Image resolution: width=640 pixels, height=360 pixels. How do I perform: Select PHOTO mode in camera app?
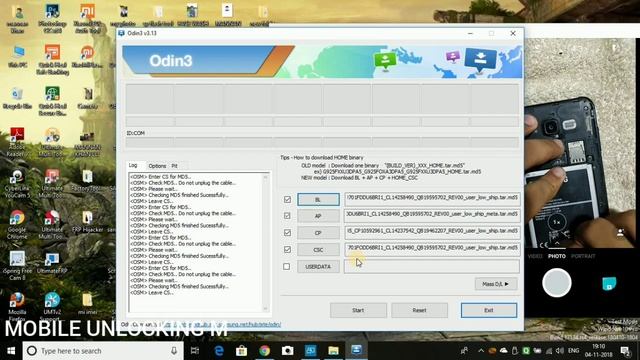557,256
